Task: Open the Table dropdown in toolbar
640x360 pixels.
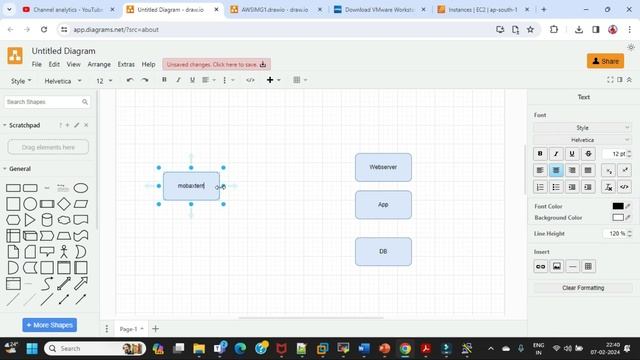Action: click(x=300, y=80)
